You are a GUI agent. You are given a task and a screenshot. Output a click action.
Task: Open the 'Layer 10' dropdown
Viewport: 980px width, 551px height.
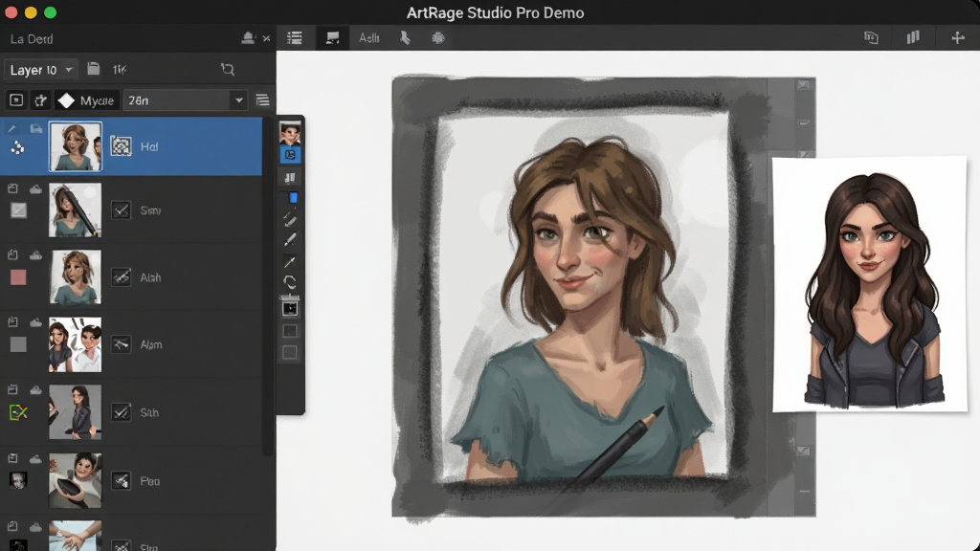click(x=40, y=69)
